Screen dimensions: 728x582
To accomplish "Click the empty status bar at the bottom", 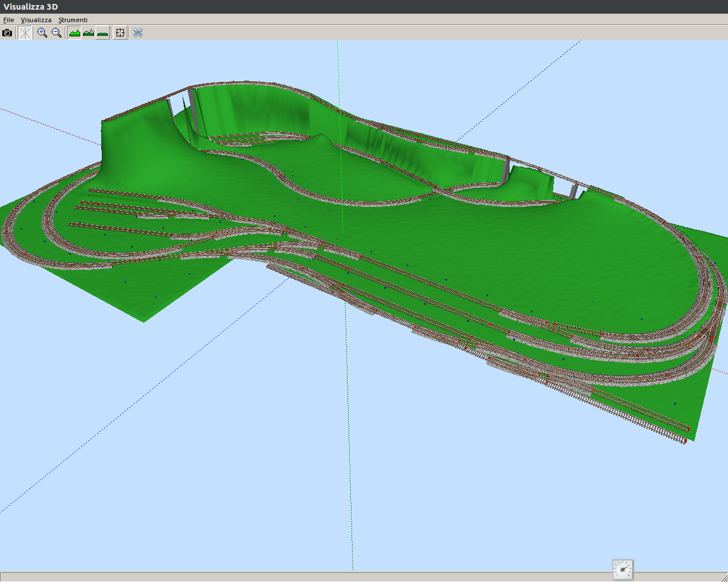I will click(284, 577).
